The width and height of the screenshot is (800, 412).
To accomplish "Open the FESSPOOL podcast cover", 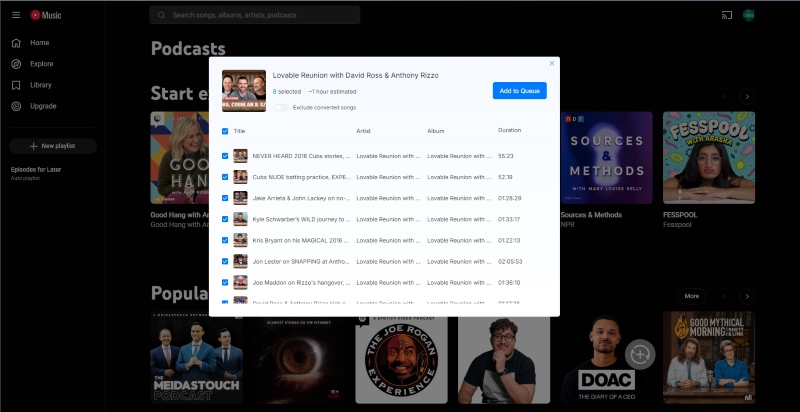I will point(709,158).
